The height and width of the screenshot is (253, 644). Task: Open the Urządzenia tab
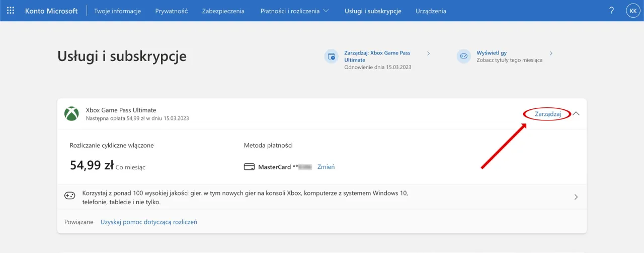point(431,11)
